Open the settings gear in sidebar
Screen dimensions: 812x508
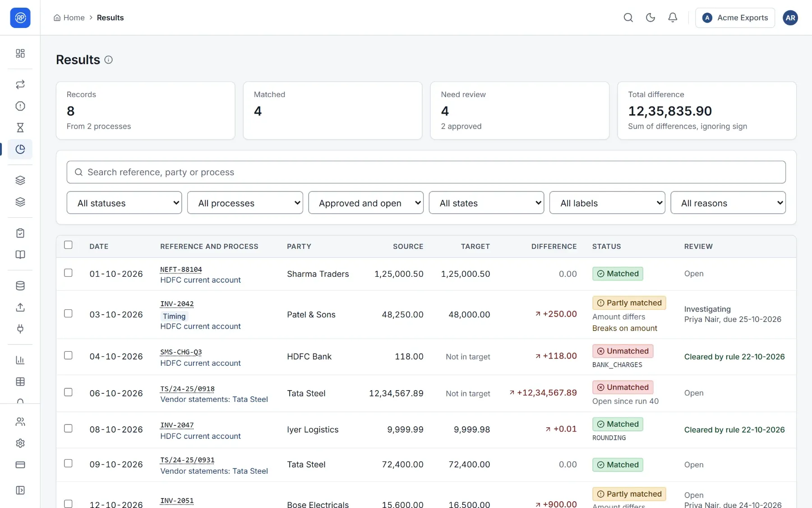(x=20, y=443)
